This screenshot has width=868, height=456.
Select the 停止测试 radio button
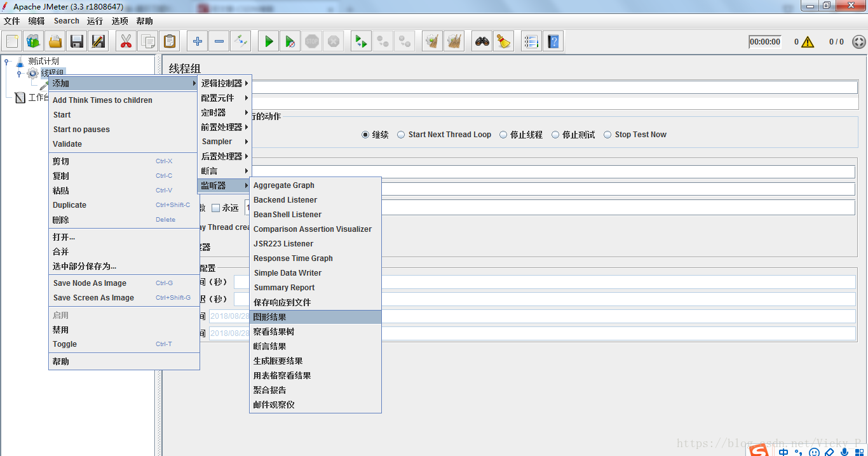coord(555,135)
